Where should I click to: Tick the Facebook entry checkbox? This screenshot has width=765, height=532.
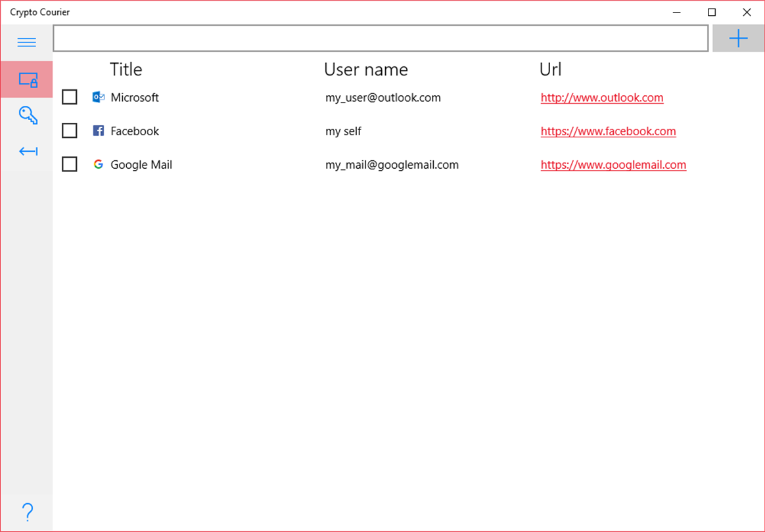[70, 131]
